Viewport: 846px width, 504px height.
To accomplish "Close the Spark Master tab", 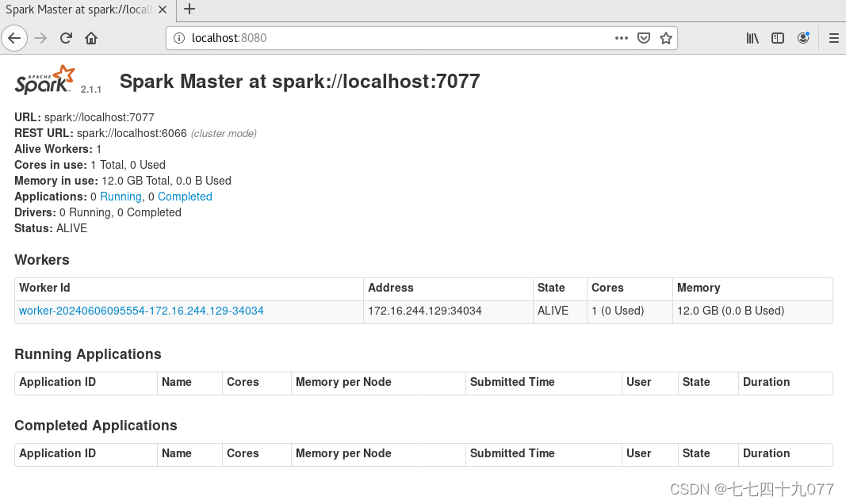I will pos(163,10).
